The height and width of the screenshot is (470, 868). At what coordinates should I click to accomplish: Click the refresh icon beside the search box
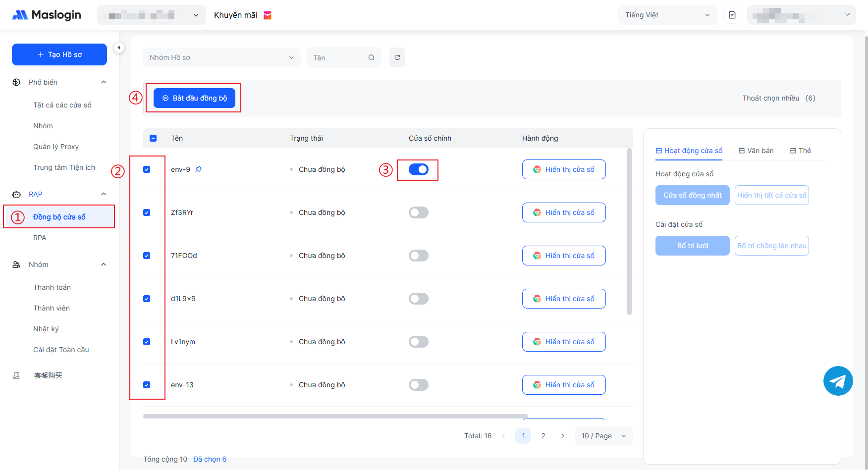397,57
